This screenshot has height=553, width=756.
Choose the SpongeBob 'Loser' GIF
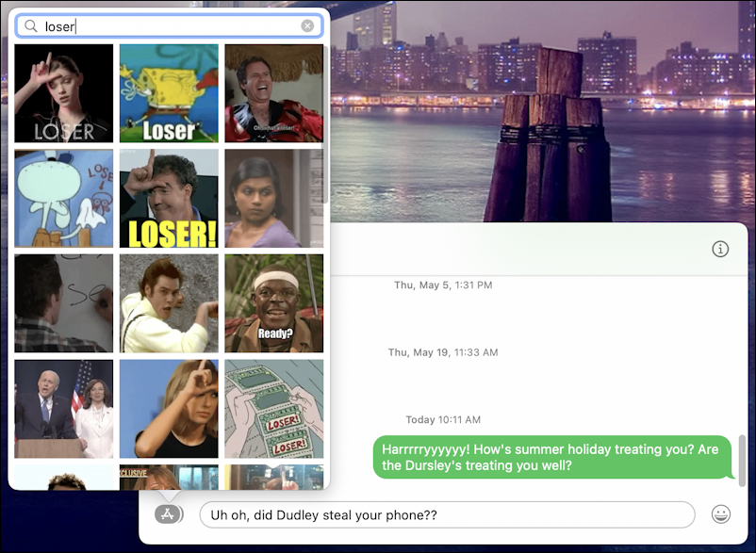[x=169, y=93]
